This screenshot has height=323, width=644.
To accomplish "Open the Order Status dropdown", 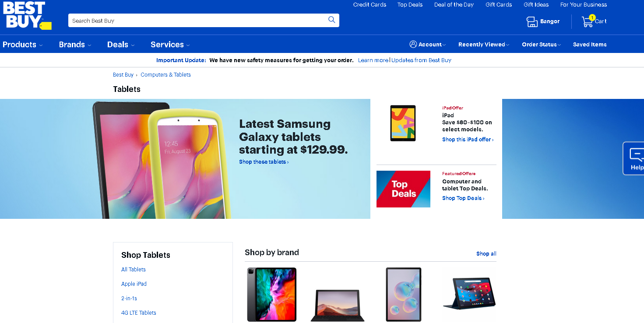I will coord(542,45).
